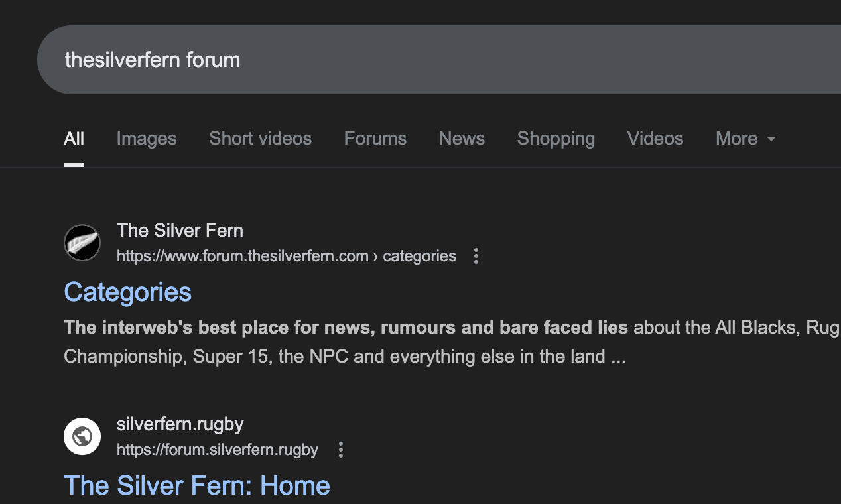Open the Categories result link
This screenshot has height=504, width=841.
(128, 292)
